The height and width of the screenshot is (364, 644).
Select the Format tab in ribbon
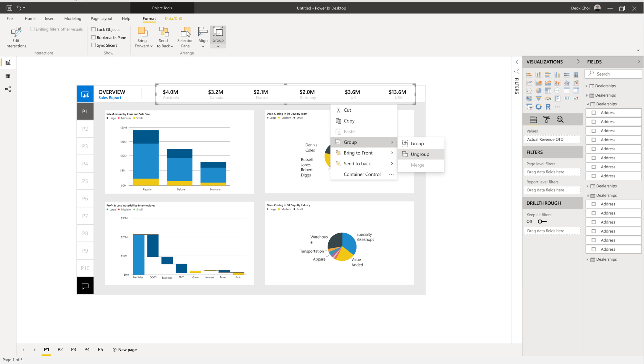pyautogui.click(x=149, y=18)
